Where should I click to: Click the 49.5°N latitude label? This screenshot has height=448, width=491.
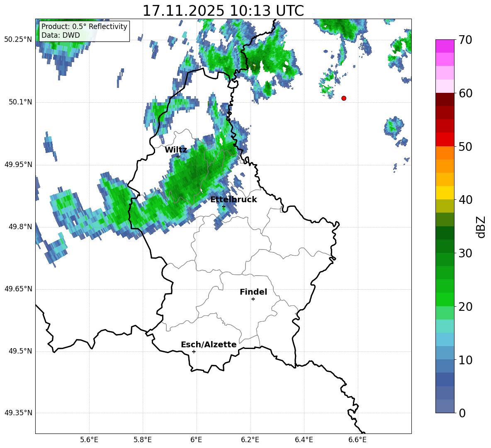(20, 351)
